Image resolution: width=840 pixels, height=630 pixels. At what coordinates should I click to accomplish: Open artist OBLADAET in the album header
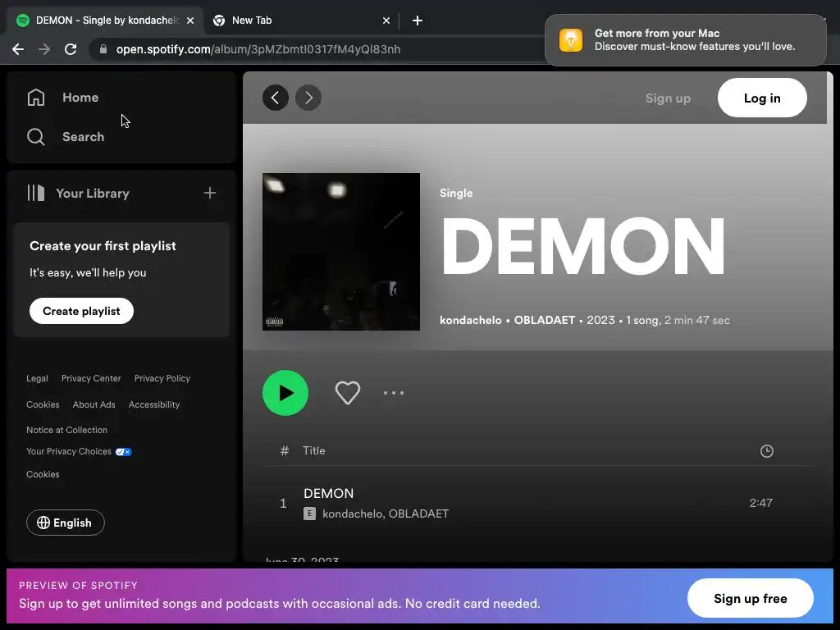(x=545, y=321)
